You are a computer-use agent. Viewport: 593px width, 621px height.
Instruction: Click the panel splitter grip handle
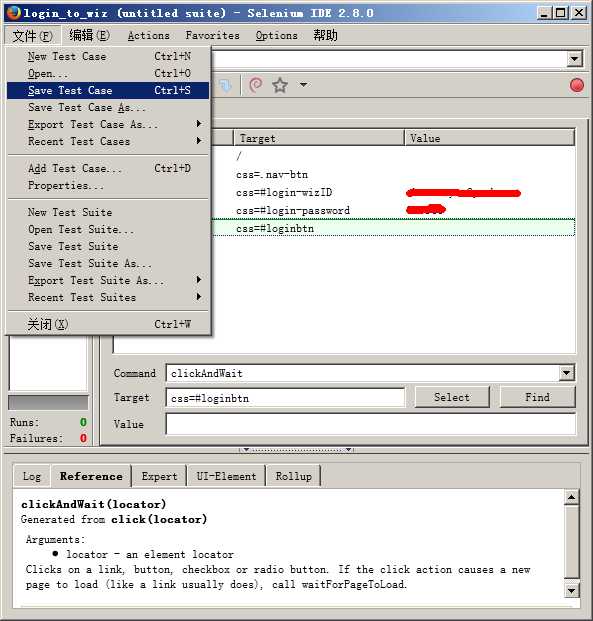coord(296,450)
